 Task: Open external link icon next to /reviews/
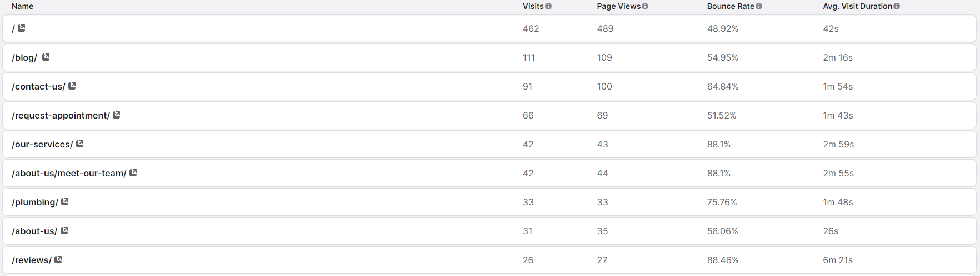(58, 259)
